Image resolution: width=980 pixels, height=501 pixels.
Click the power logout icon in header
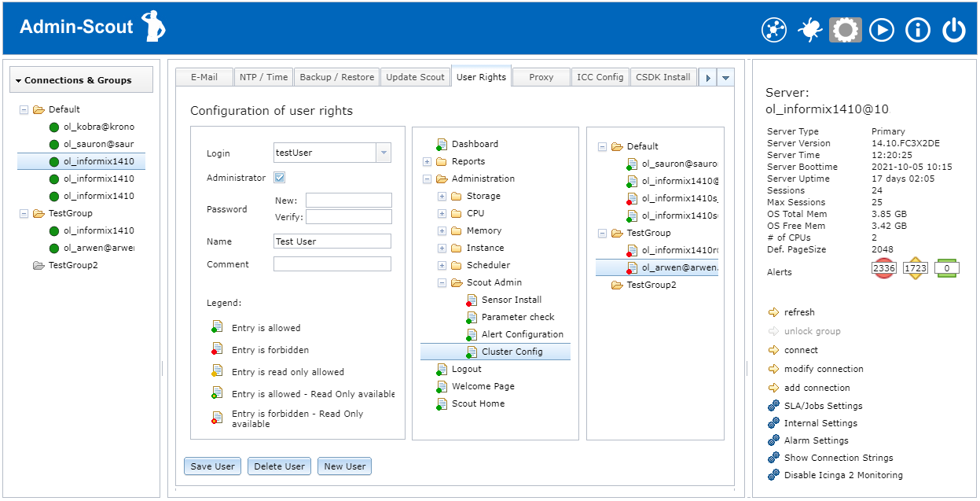click(x=954, y=30)
